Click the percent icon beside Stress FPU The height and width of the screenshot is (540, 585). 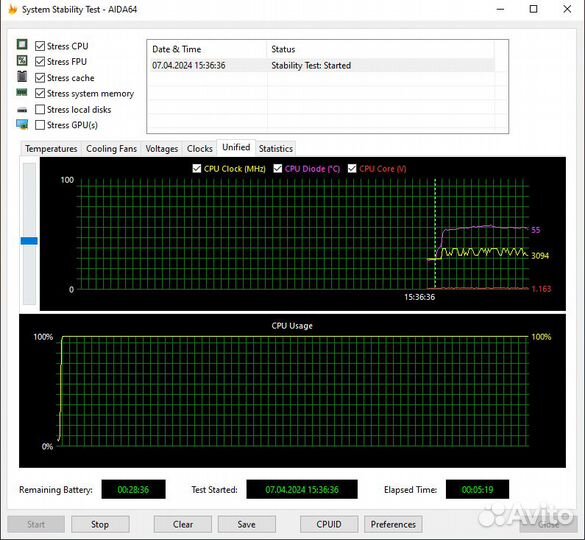pos(22,60)
